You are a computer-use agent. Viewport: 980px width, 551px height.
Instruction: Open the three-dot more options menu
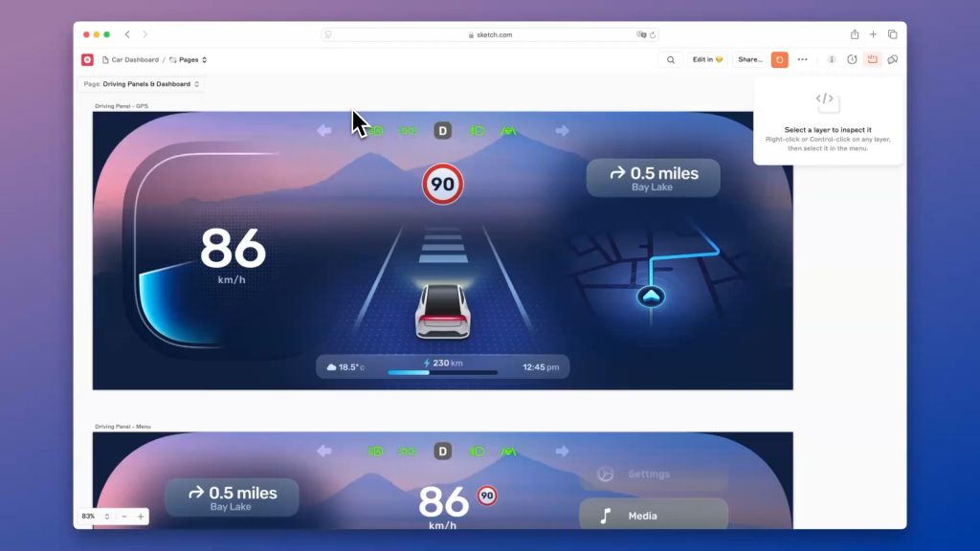tap(803, 60)
